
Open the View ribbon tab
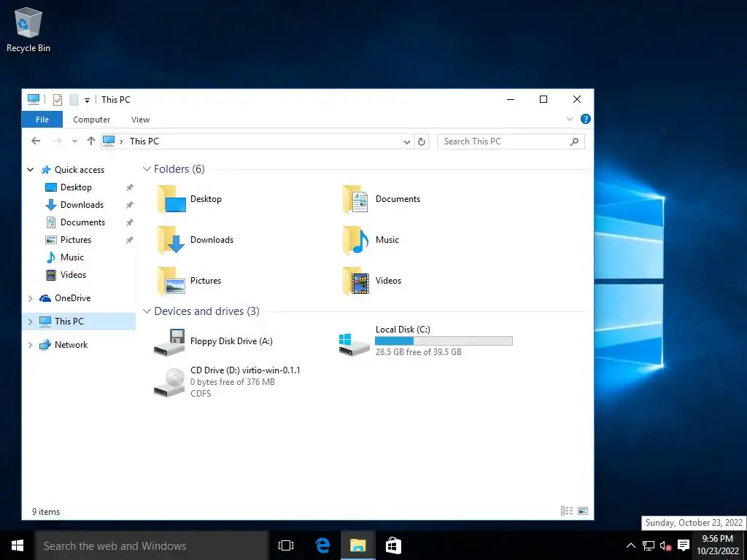pos(140,120)
